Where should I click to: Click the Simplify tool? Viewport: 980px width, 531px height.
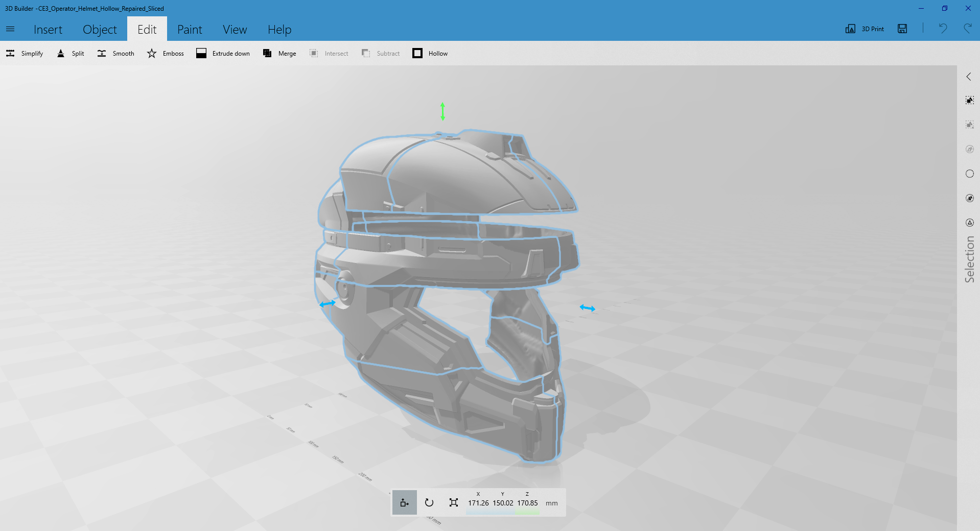point(25,53)
